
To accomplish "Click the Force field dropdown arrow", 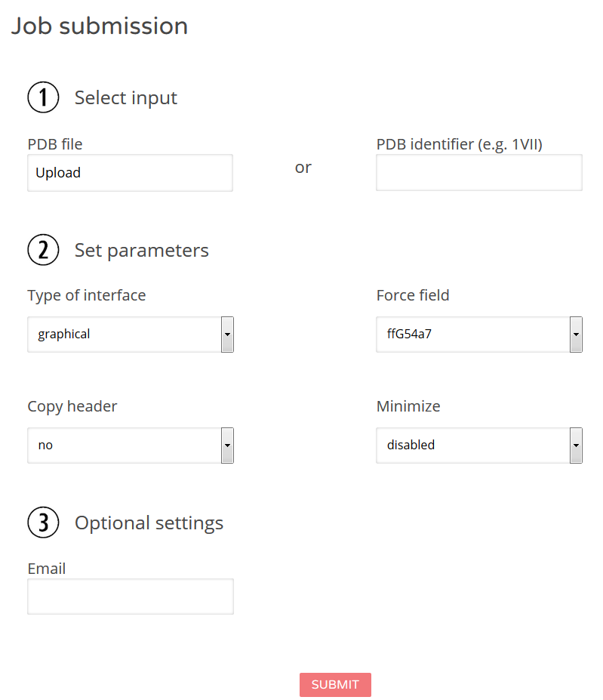I will 577,335.
